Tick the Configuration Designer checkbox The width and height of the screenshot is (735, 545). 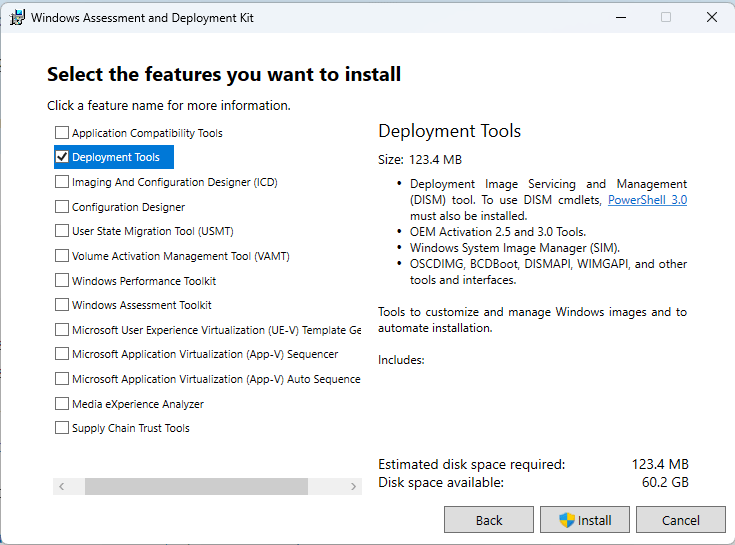coord(62,207)
